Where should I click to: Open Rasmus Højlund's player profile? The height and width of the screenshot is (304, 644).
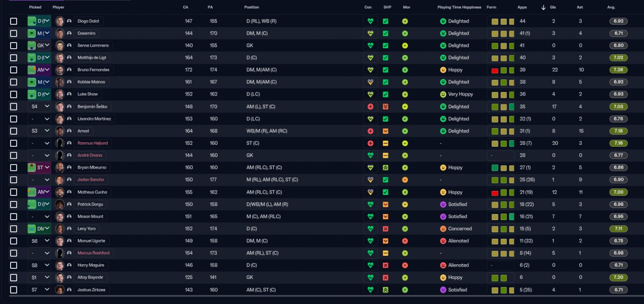coord(93,143)
